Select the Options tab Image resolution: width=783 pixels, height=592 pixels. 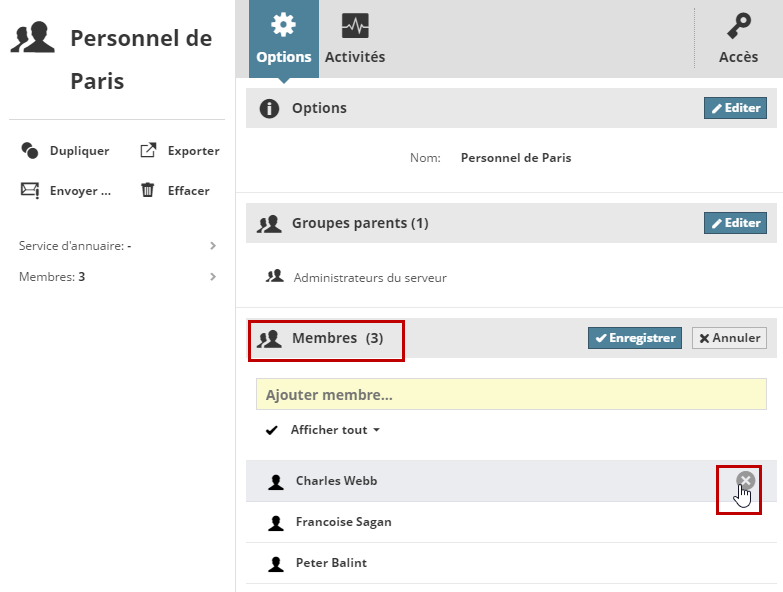pyautogui.click(x=284, y=39)
